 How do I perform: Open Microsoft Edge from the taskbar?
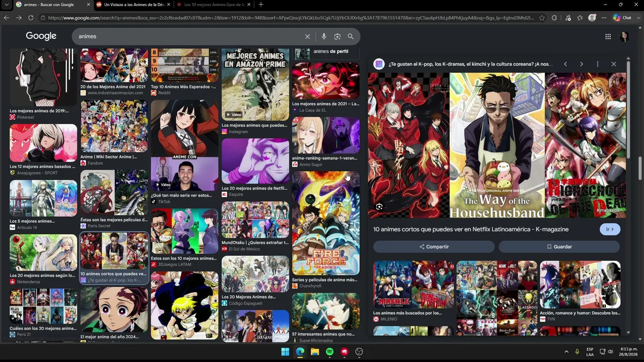coord(300,351)
